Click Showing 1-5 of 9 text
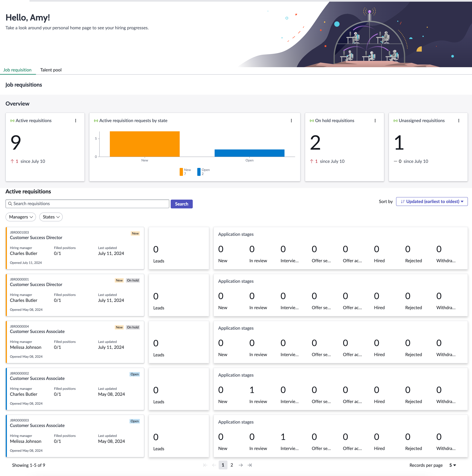 coord(29,465)
